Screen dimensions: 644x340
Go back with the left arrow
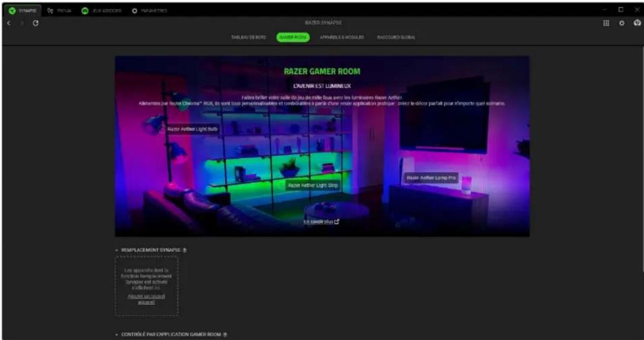9,23
